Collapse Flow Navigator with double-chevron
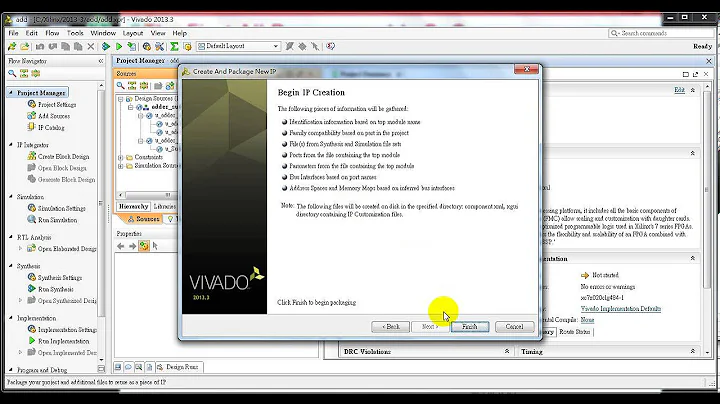This screenshot has height=404, width=720. coord(101,61)
